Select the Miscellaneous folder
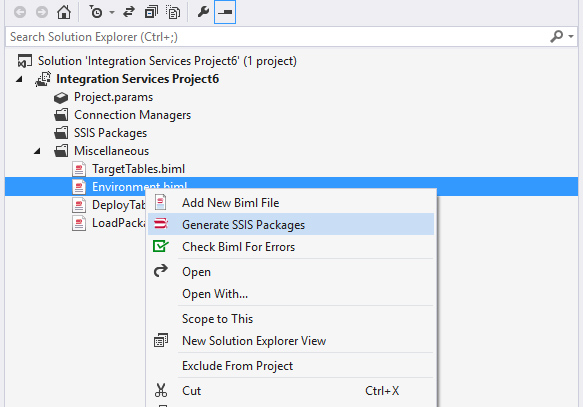Image resolution: width=583 pixels, height=407 pixels. (x=112, y=151)
